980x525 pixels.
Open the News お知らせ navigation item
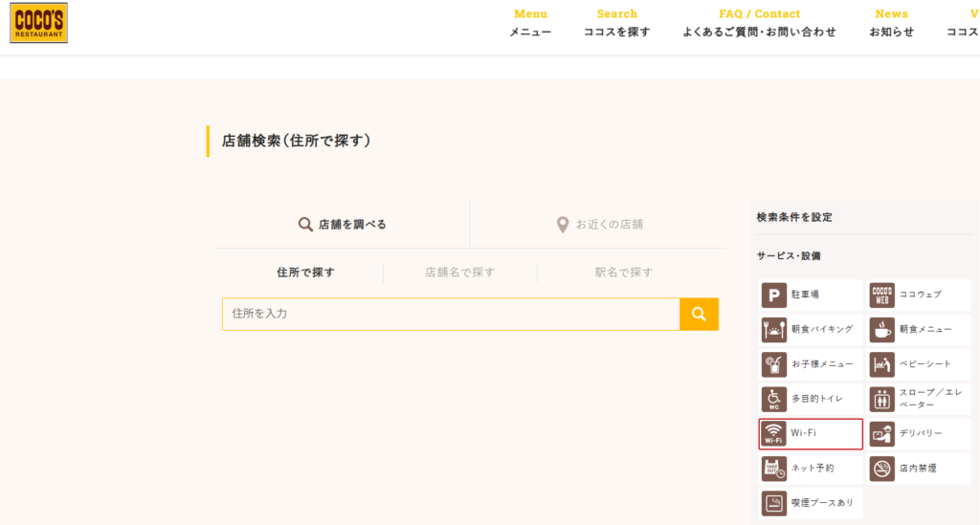pos(891,23)
